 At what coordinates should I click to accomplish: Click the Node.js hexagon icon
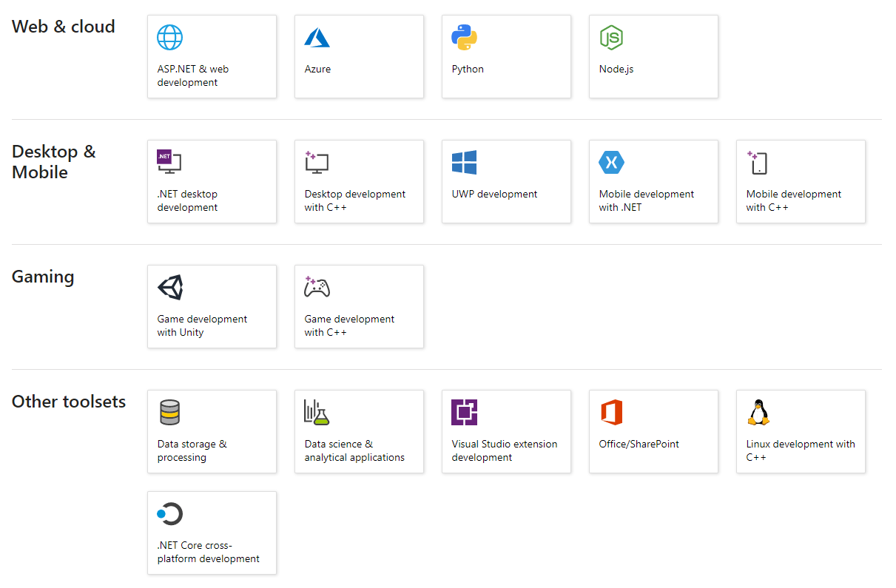click(x=610, y=37)
